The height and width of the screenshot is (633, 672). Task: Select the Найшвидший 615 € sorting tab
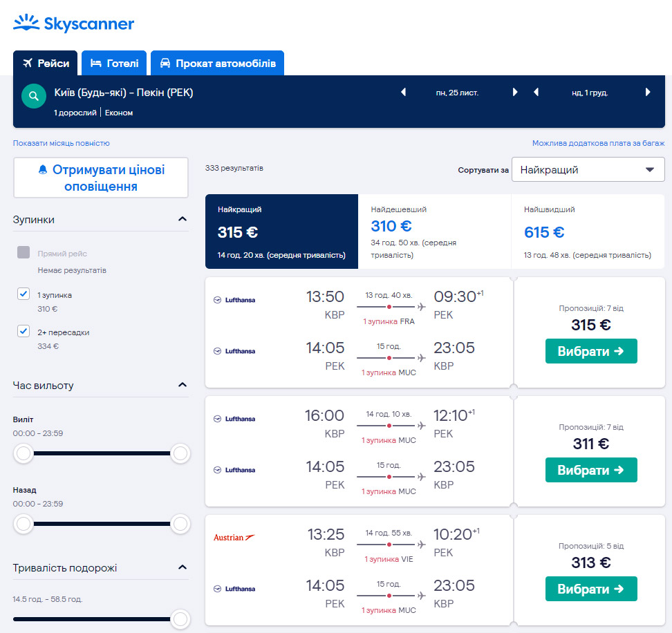point(588,232)
